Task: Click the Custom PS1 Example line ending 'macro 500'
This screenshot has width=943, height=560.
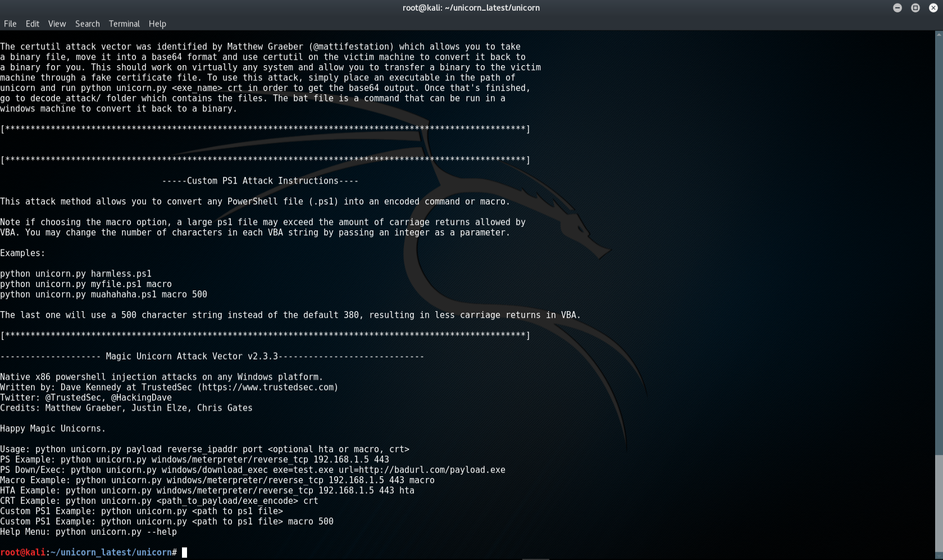Action: (x=167, y=521)
